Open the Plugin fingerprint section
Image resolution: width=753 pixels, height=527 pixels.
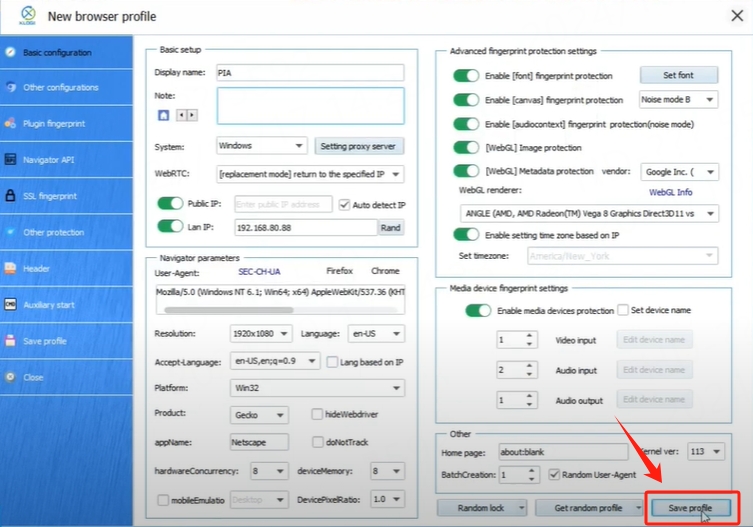coord(54,124)
